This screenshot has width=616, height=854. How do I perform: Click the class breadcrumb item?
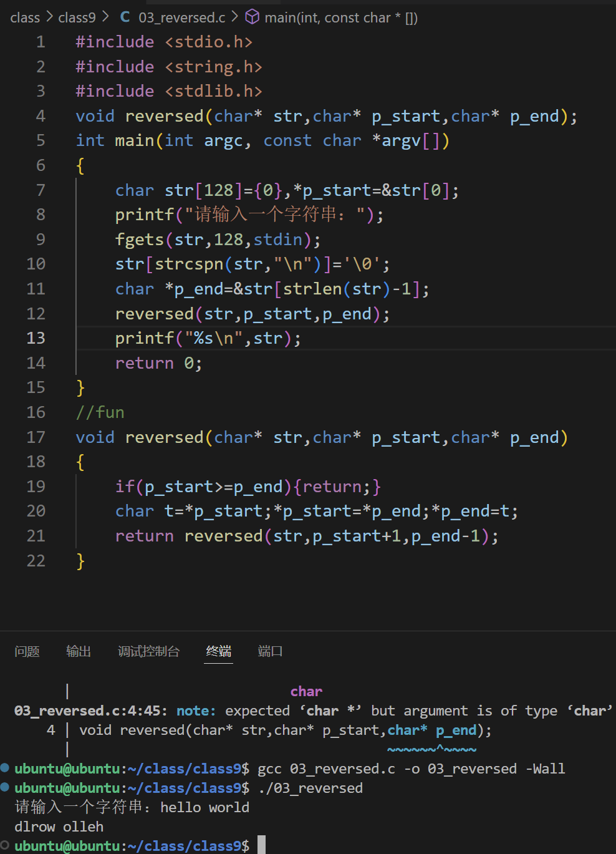tap(25, 17)
